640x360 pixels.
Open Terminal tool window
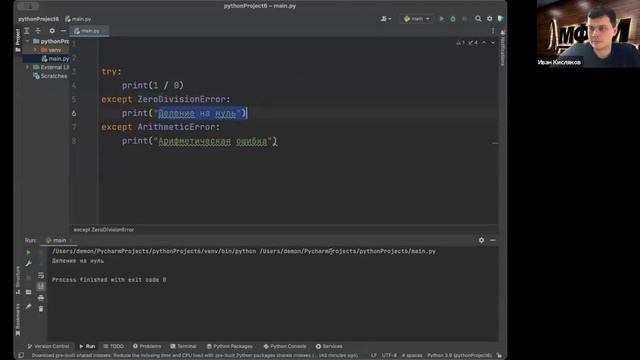click(183, 346)
